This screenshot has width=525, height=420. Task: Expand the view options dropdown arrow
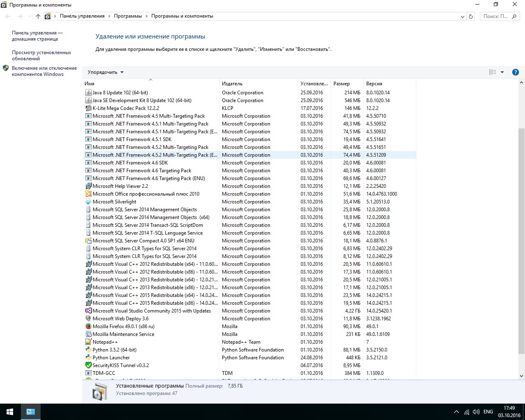pyautogui.click(x=502, y=72)
